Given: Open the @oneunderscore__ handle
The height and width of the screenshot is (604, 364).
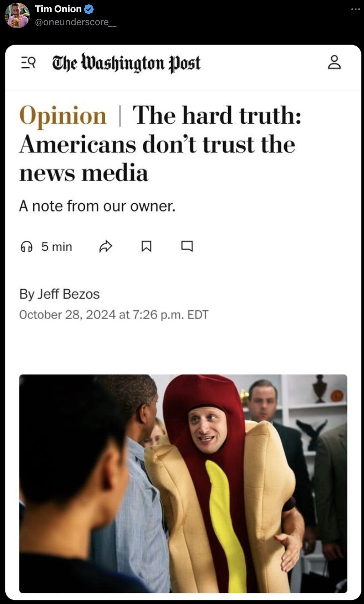Looking at the screenshot, I should (x=75, y=22).
